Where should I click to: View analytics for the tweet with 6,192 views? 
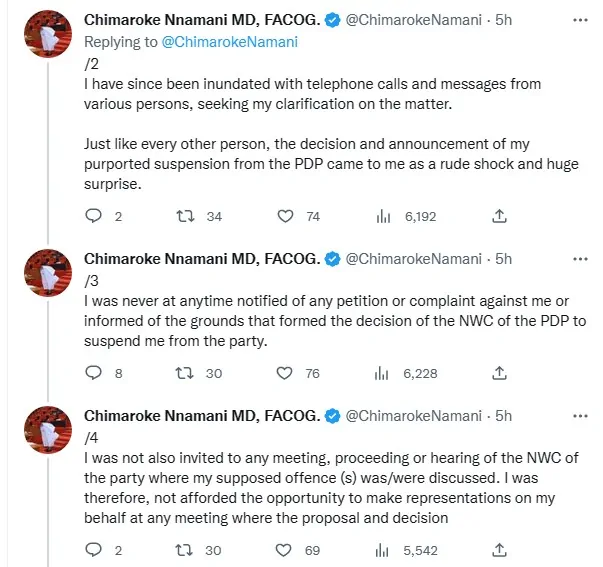(382, 216)
